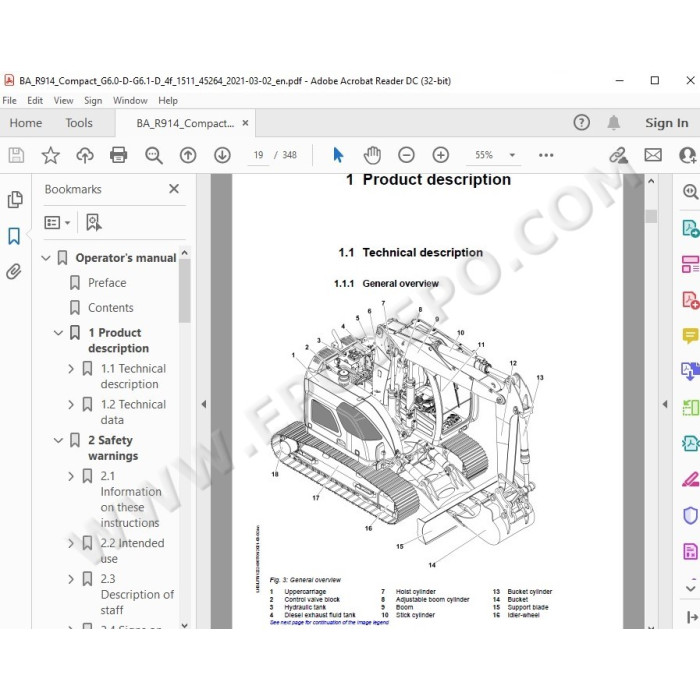Screen dimensions: 700x700
Task: Click the Sign In button
Action: 667,123
